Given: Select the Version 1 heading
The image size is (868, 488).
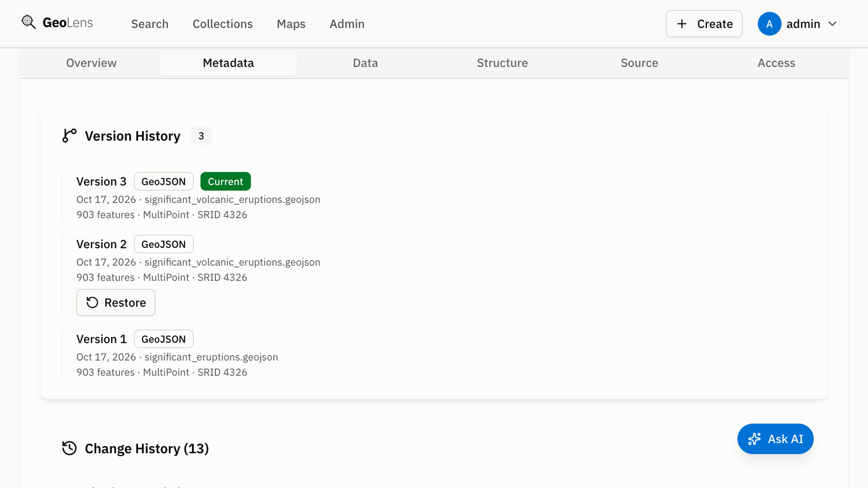Looking at the screenshot, I should pyautogui.click(x=101, y=339).
